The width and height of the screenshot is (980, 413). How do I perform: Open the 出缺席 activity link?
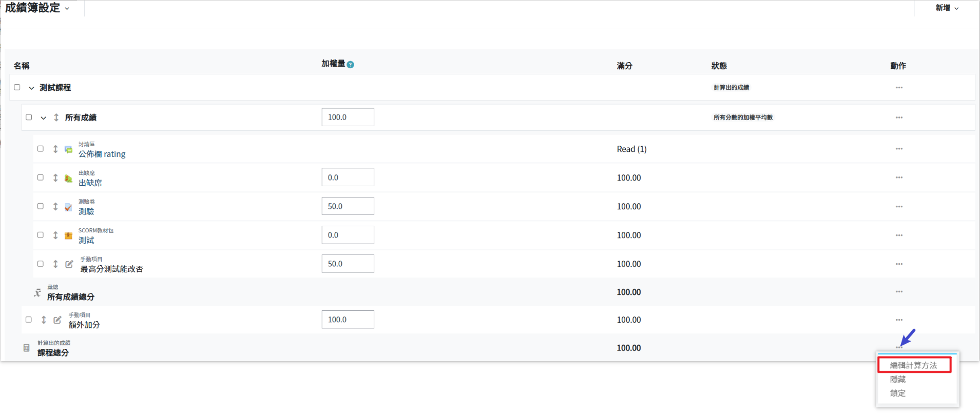[90, 183]
